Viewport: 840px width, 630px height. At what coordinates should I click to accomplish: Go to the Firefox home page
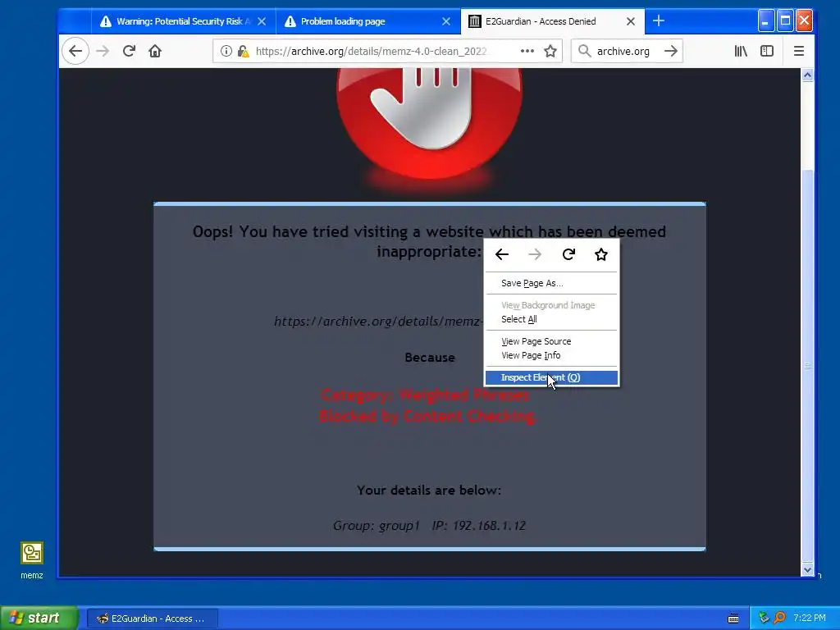tap(155, 52)
